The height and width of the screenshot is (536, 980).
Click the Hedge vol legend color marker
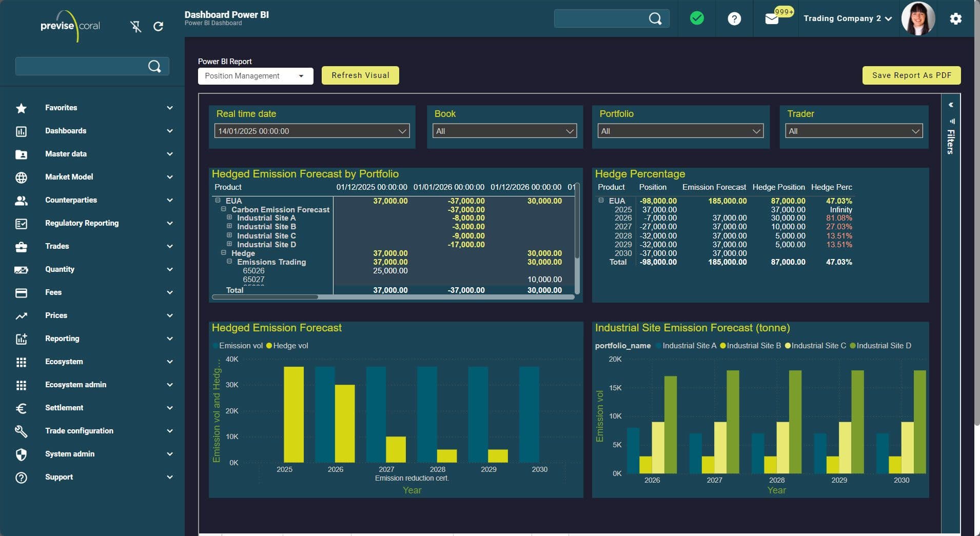269,346
